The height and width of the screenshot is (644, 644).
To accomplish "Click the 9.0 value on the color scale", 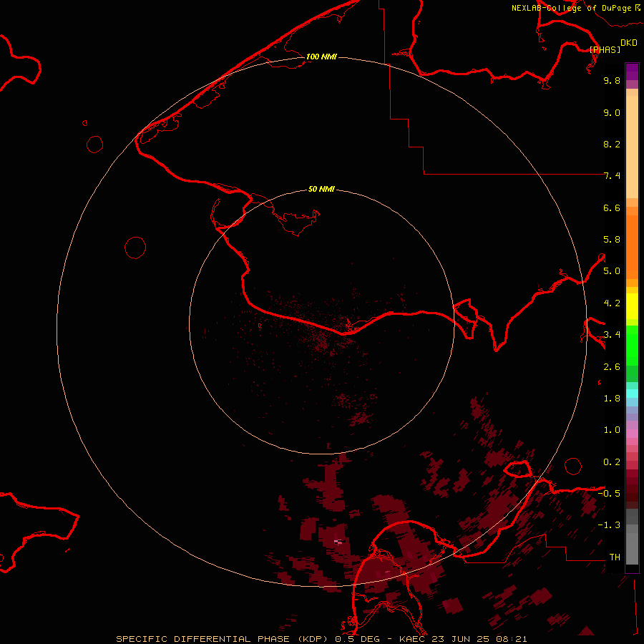I will click(612, 112).
